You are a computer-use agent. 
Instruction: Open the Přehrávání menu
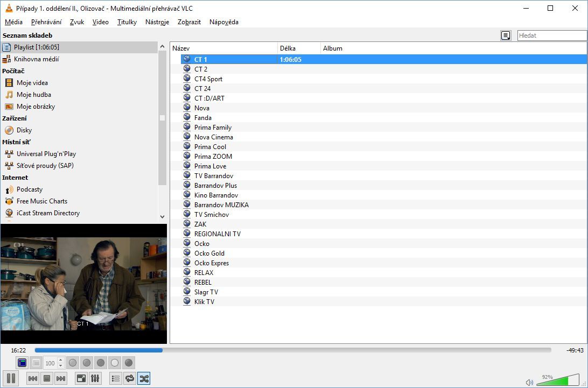pos(46,22)
